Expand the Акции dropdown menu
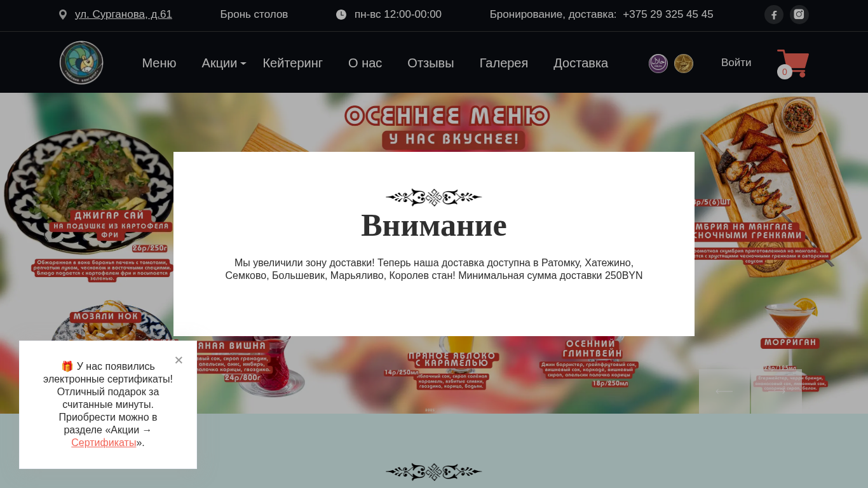The height and width of the screenshot is (488, 868). [224, 63]
